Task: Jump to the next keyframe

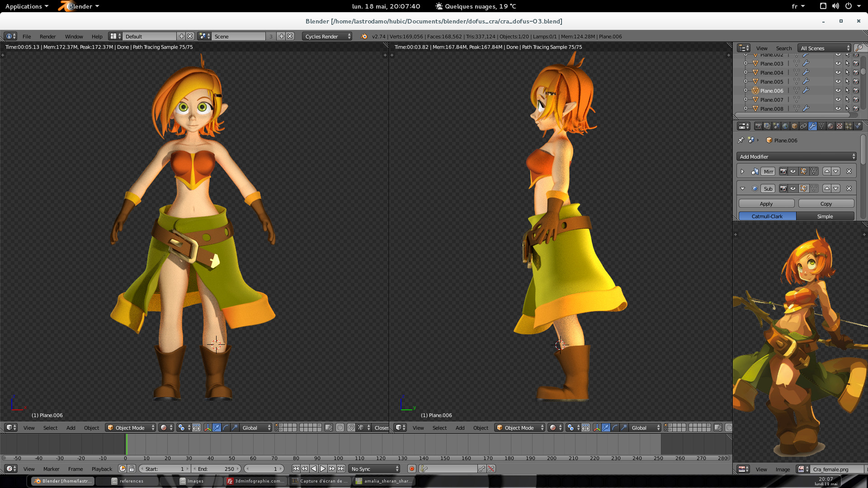Action: [x=332, y=469]
